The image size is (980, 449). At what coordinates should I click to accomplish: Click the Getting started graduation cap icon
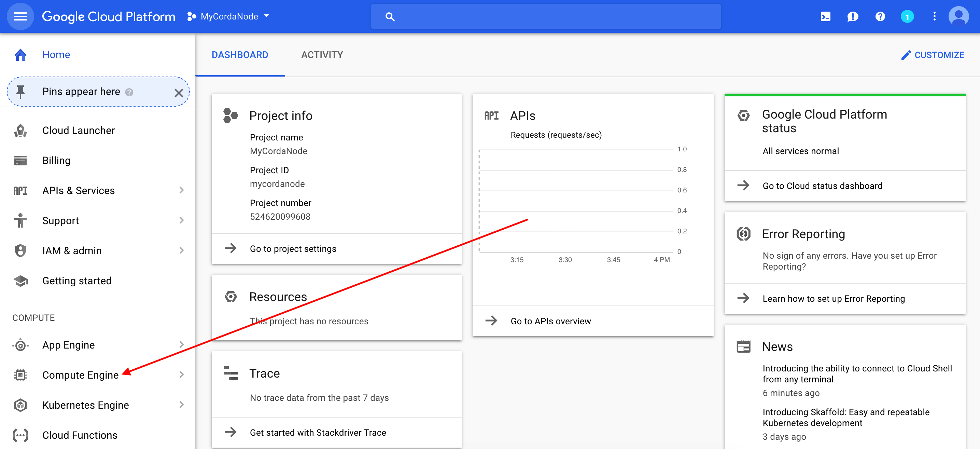click(20, 281)
